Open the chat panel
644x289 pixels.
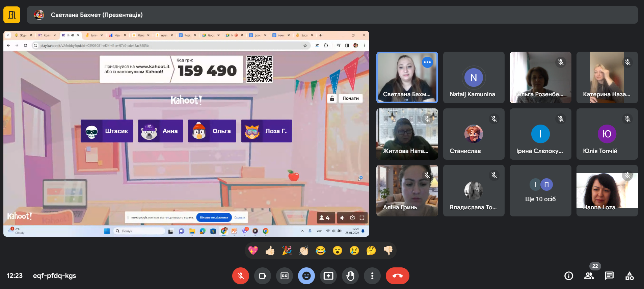[x=609, y=276]
